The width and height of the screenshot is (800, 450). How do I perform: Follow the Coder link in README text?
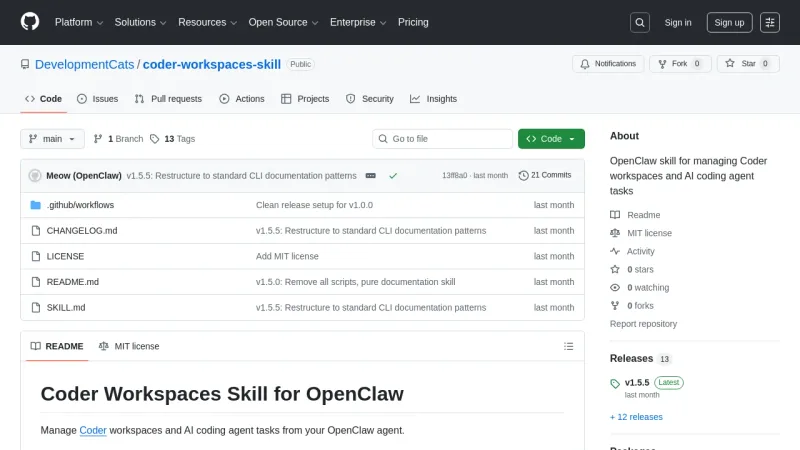[93, 431]
